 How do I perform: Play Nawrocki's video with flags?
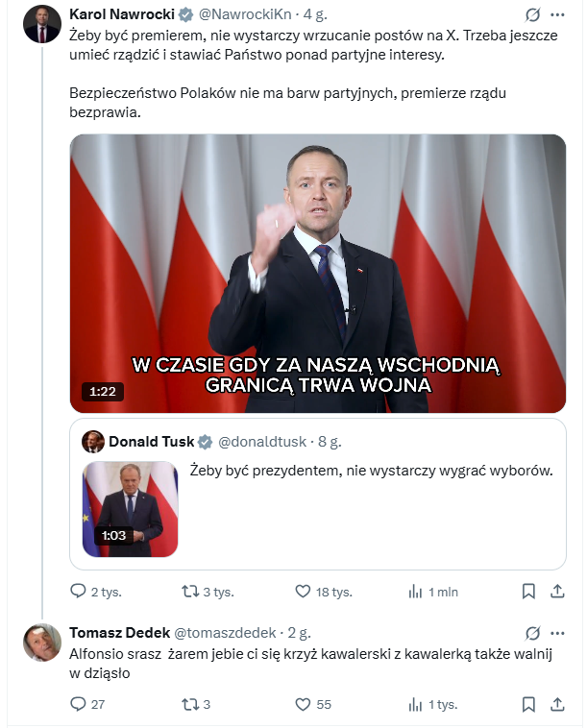click(318, 274)
